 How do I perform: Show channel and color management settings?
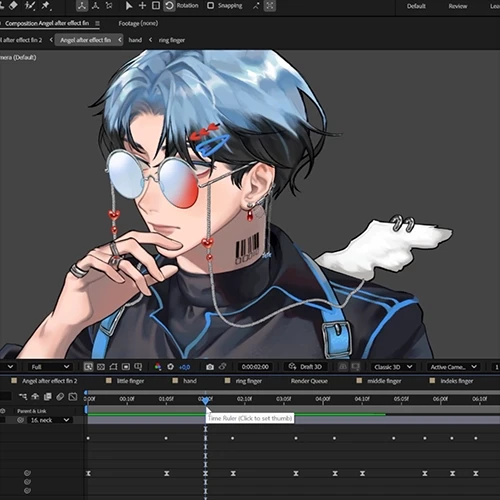[158, 367]
